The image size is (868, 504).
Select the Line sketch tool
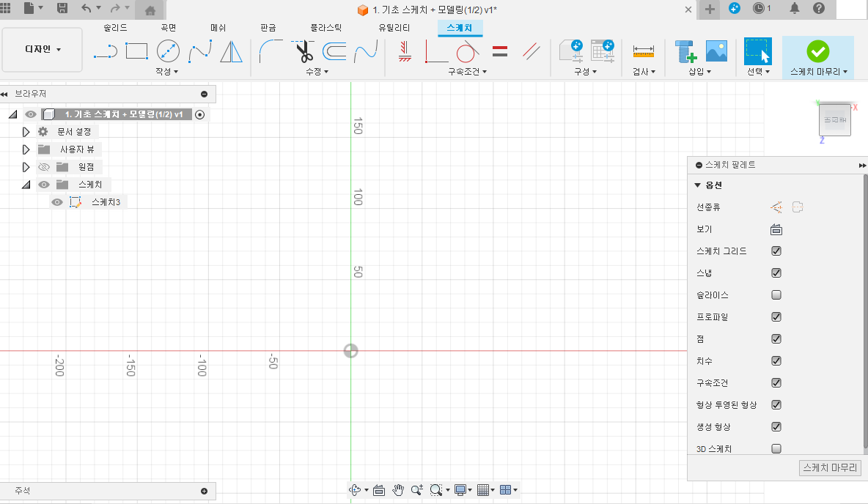105,51
